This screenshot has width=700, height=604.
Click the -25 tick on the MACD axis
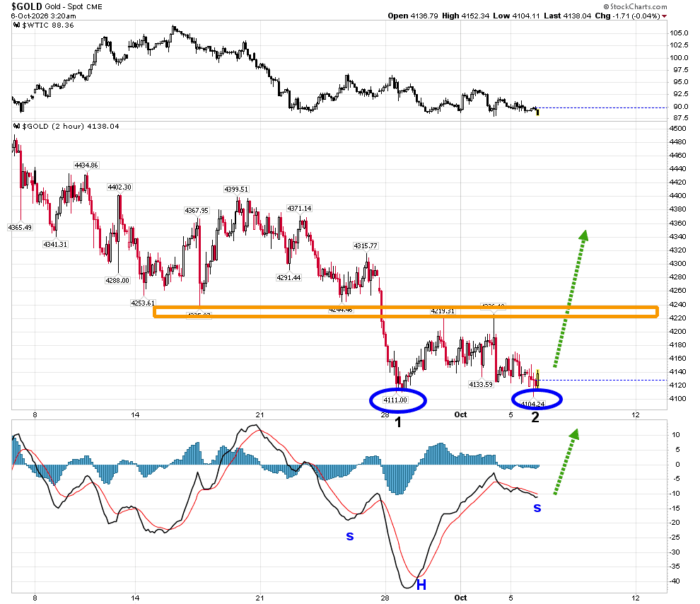pos(674,537)
